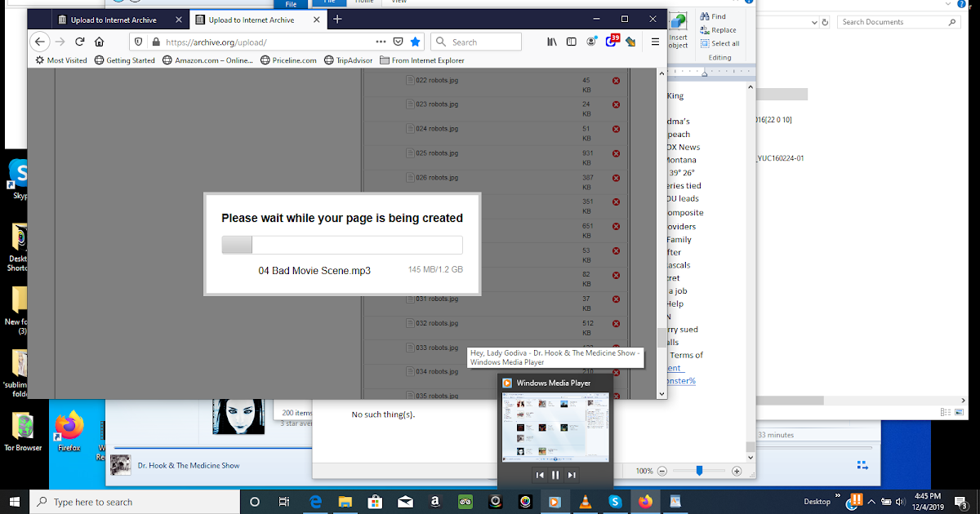Image resolution: width=980 pixels, height=514 pixels.
Task: Remove 022 robots.jpg with red X
Action: point(616,81)
